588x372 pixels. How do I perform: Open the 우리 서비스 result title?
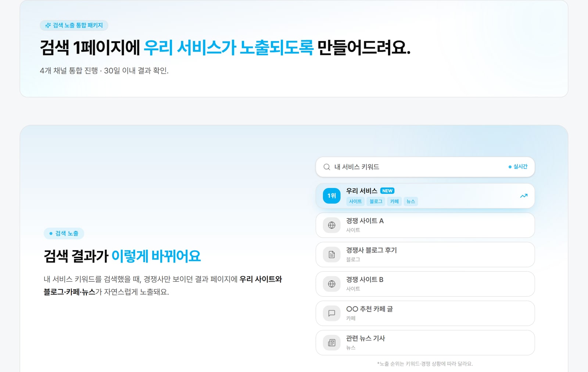[362, 191]
